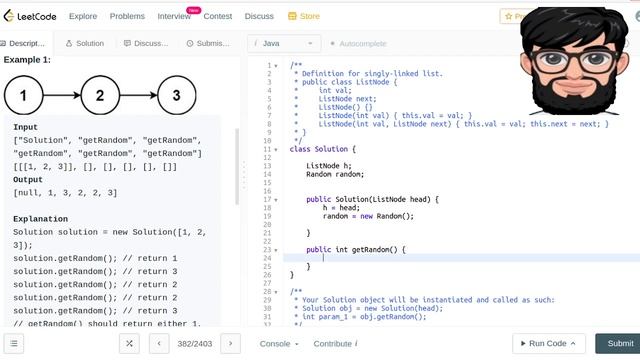640x360 pixels.
Task: Click code 'random = new Random();'
Action: coord(368,216)
